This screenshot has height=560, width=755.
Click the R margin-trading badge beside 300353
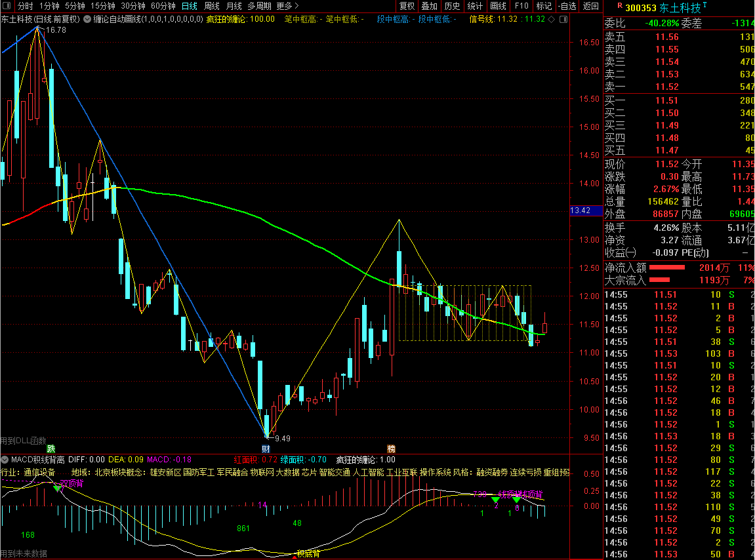tap(620, 6)
